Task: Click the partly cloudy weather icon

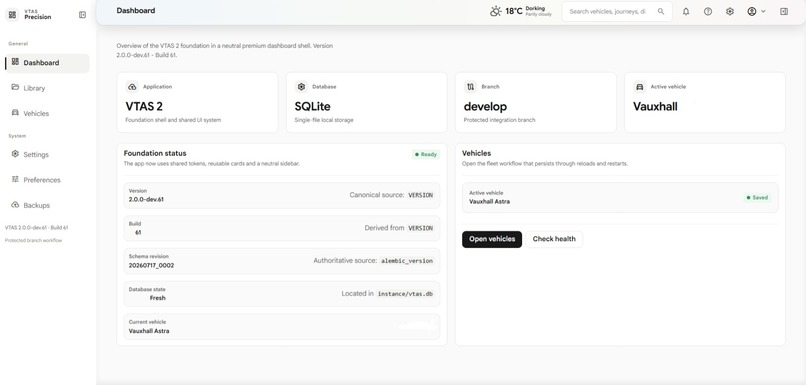Action: (x=496, y=11)
